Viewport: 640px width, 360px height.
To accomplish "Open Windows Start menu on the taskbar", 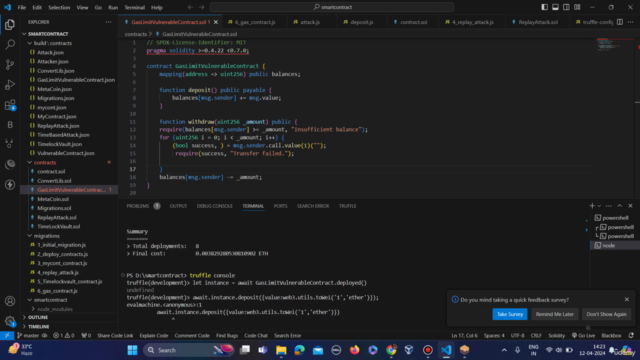I will click(132, 350).
